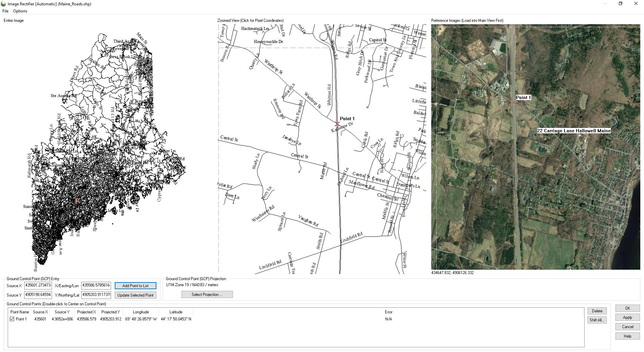The height and width of the screenshot is (352, 644).
Task: Click Update Selected Point button
Action: (135, 295)
